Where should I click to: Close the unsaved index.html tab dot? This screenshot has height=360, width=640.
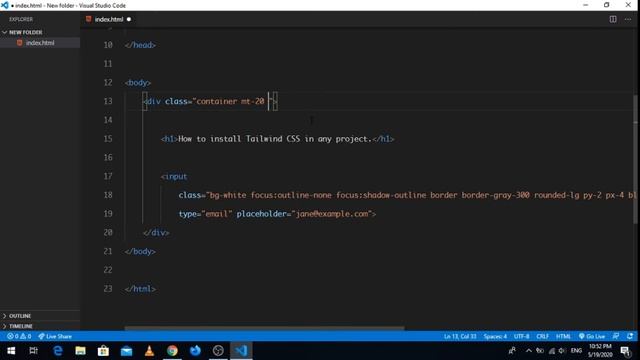click(x=129, y=19)
